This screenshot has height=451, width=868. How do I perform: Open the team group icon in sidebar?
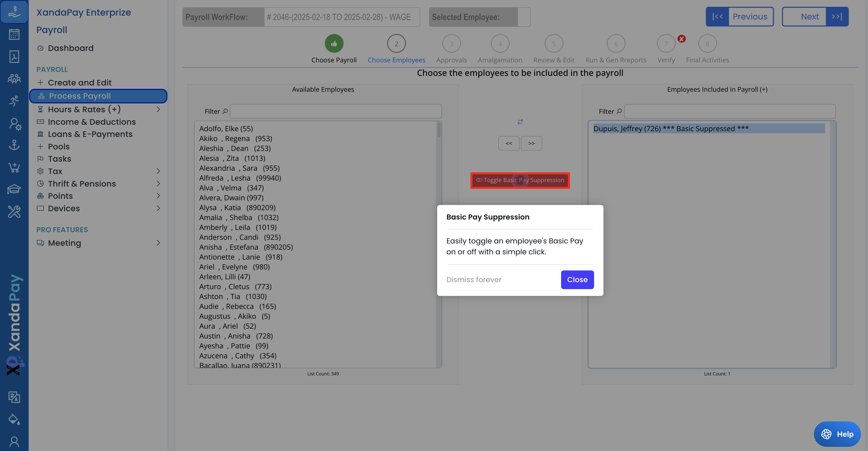click(14, 78)
